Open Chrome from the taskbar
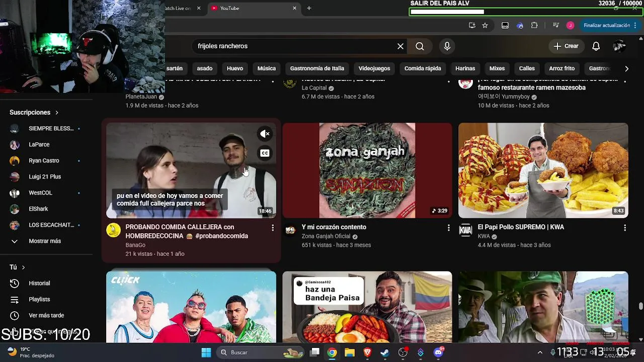The image size is (644, 362). click(x=332, y=352)
